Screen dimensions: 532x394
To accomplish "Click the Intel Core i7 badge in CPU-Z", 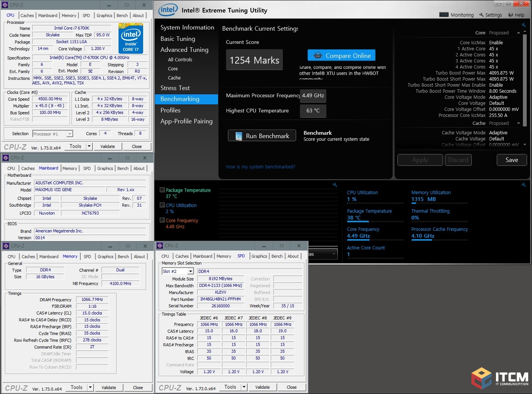I will (131, 38).
